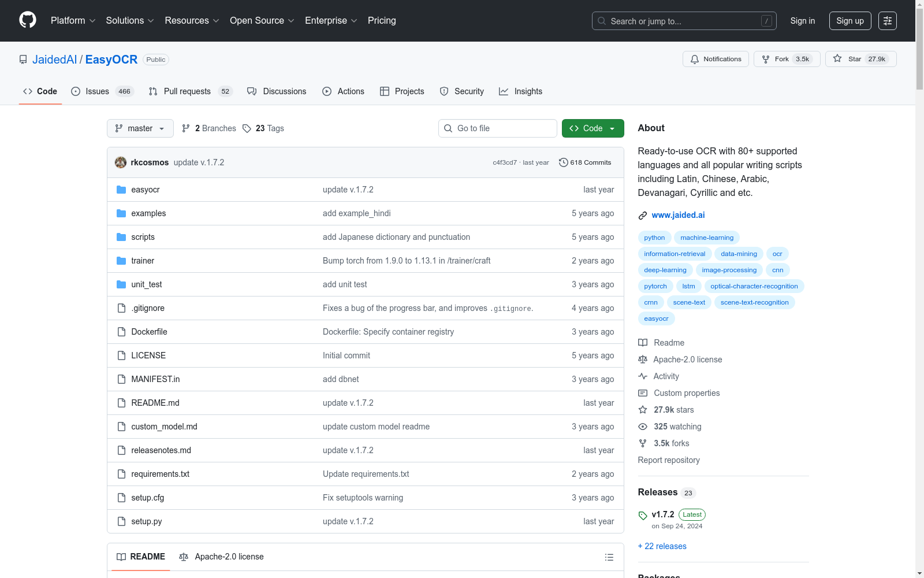The image size is (924, 578).
Task: Open the commit message "Fix setuptools warning"
Action: coord(363,498)
